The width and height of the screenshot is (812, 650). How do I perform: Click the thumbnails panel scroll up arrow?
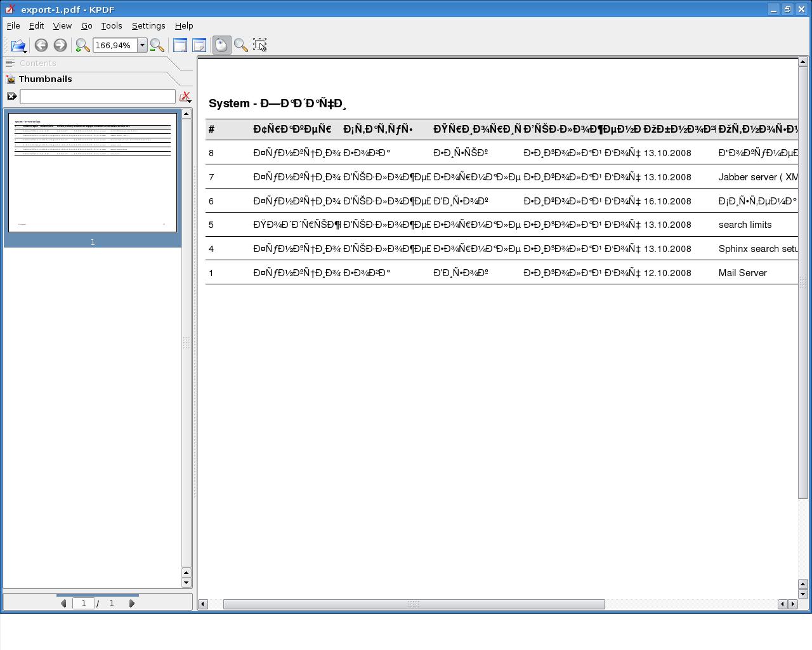click(x=187, y=114)
